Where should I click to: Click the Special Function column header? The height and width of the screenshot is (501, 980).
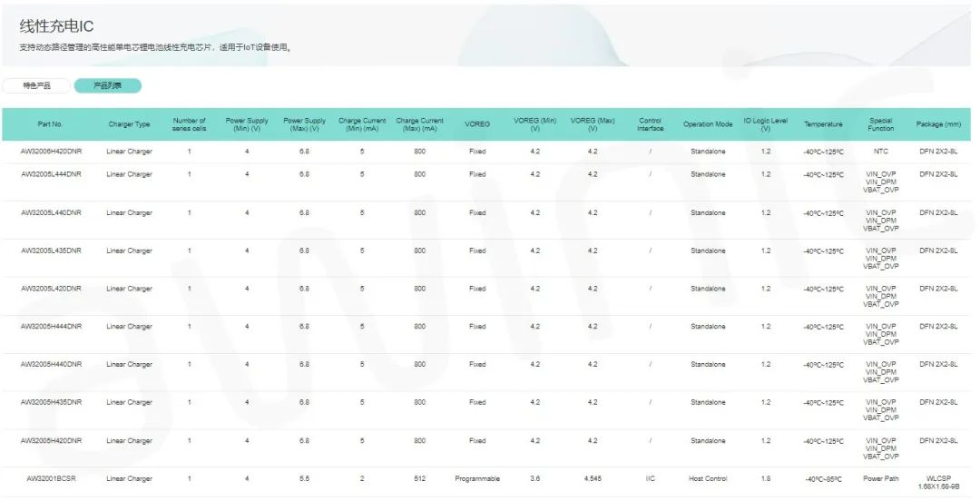point(880,124)
